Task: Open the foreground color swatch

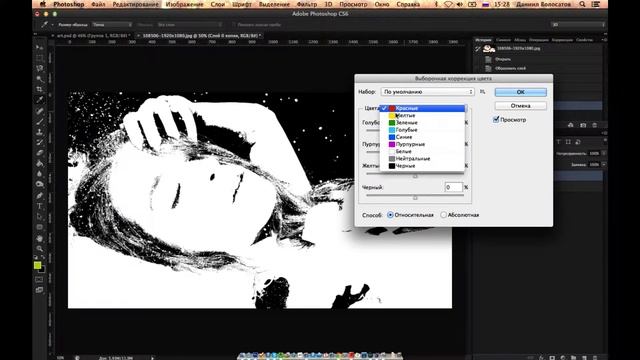Action: [x=37, y=265]
